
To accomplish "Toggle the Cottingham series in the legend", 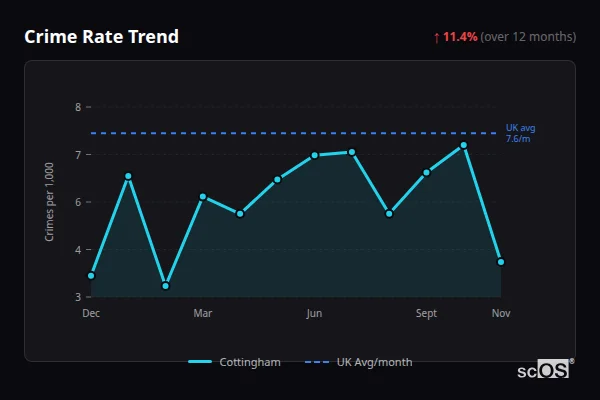I will tap(234, 362).
